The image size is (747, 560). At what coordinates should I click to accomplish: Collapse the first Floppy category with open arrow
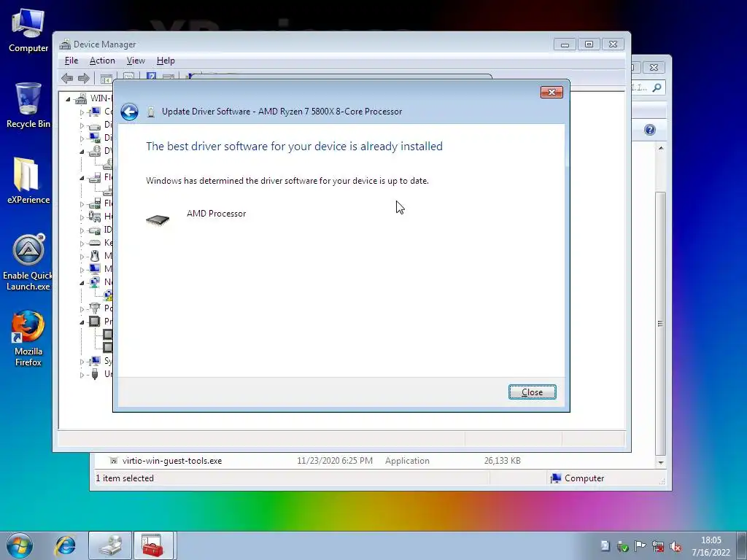[x=82, y=178]
